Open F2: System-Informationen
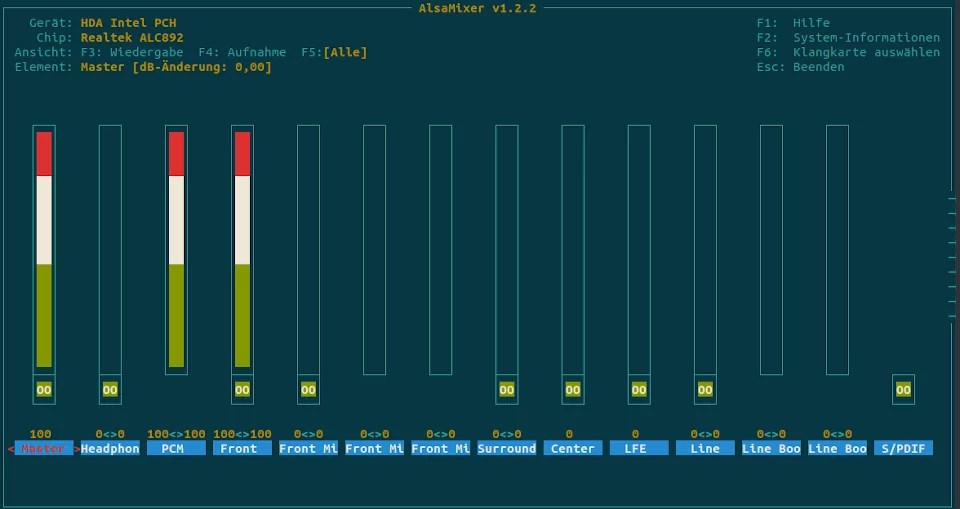 pyautogui.click(x=848, y=37)
